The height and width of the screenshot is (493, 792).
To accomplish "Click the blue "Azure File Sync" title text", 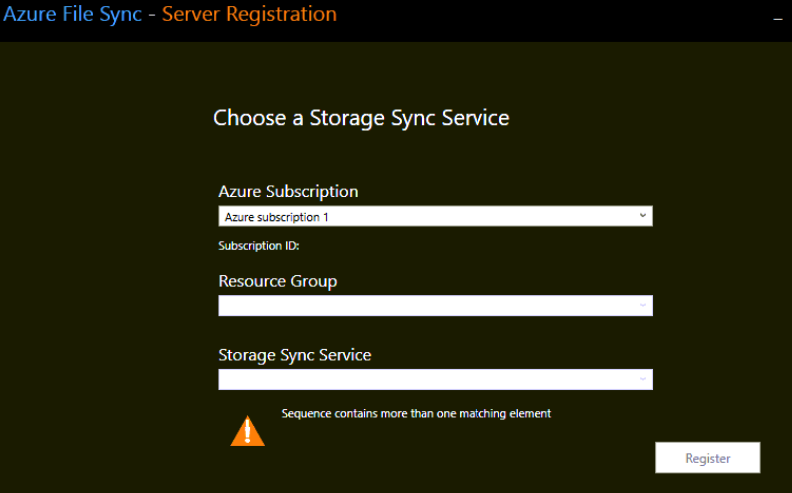I will point(71,14).
